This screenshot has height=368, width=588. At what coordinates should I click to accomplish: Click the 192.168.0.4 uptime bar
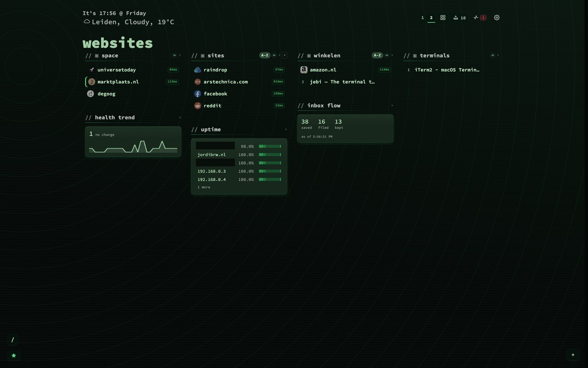coord(270,180)
